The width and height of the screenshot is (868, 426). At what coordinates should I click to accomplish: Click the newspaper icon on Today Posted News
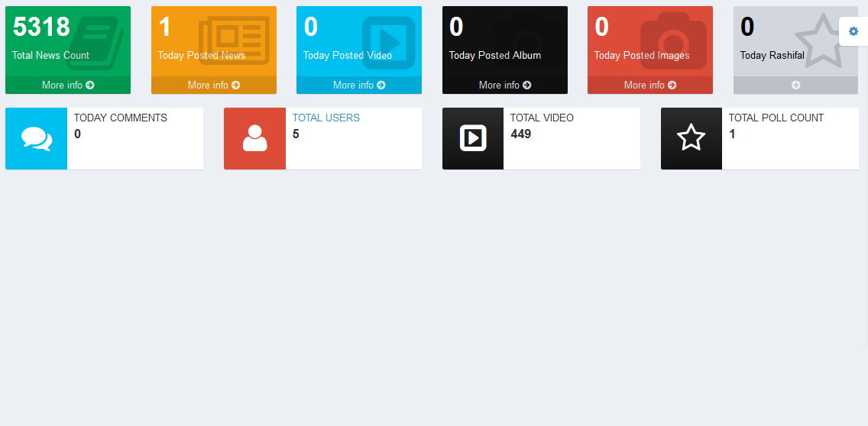click(x=234, y=40)
